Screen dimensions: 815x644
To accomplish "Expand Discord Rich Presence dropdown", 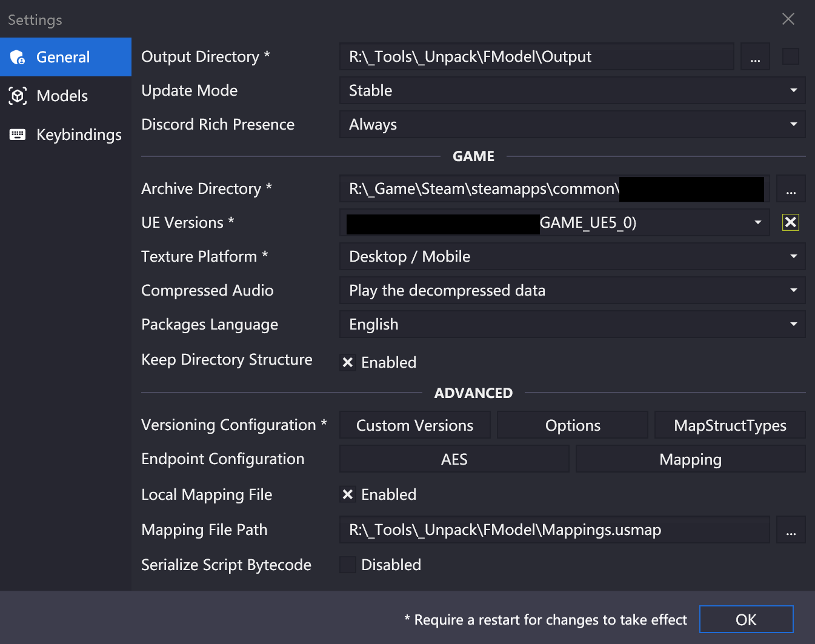I will (572, 125).
